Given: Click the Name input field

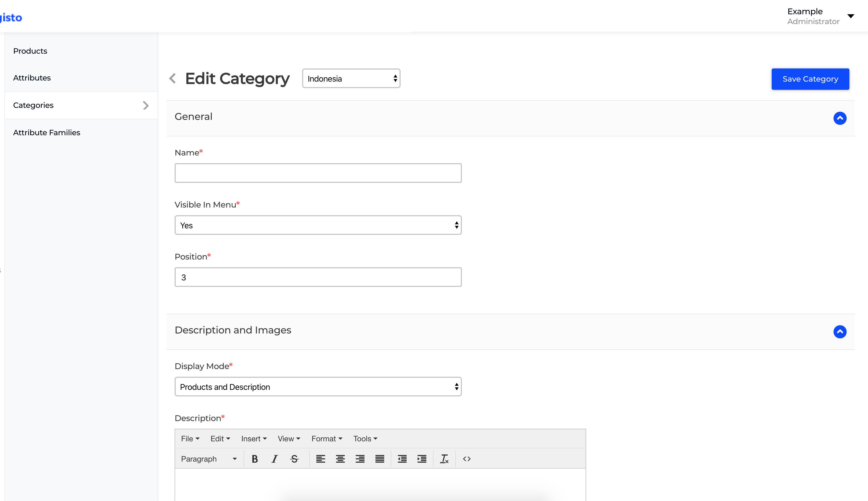Looking at the screenshot, I should tap(318, 173).
